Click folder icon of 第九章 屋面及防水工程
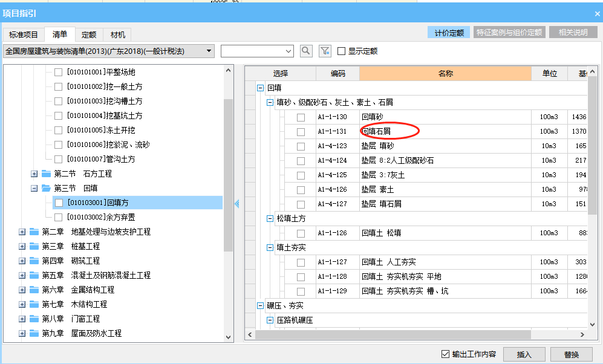603x364 pixels. pyautogui.click(x=34, y=333)
